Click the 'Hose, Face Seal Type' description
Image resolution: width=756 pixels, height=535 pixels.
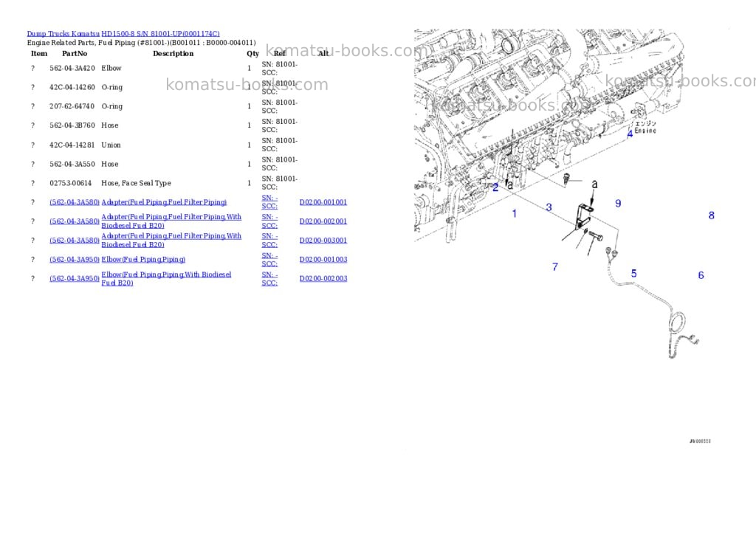(x=136, y=183)
